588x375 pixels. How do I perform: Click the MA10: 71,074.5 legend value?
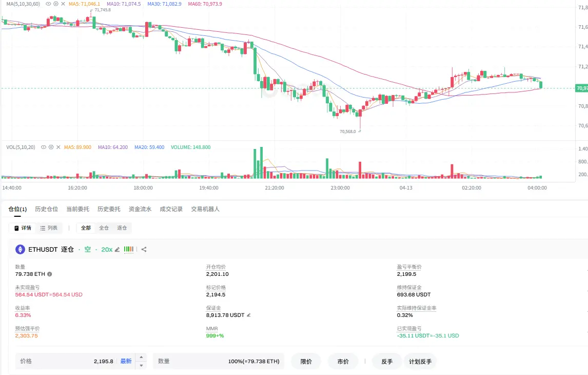[124, 4]
